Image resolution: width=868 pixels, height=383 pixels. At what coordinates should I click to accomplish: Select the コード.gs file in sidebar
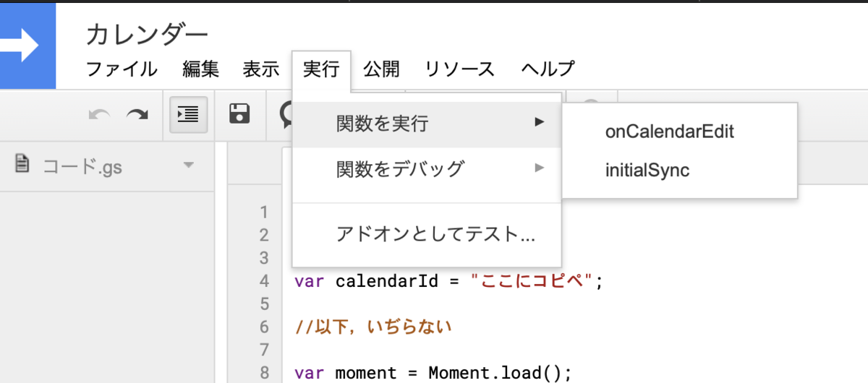[109, 166]
